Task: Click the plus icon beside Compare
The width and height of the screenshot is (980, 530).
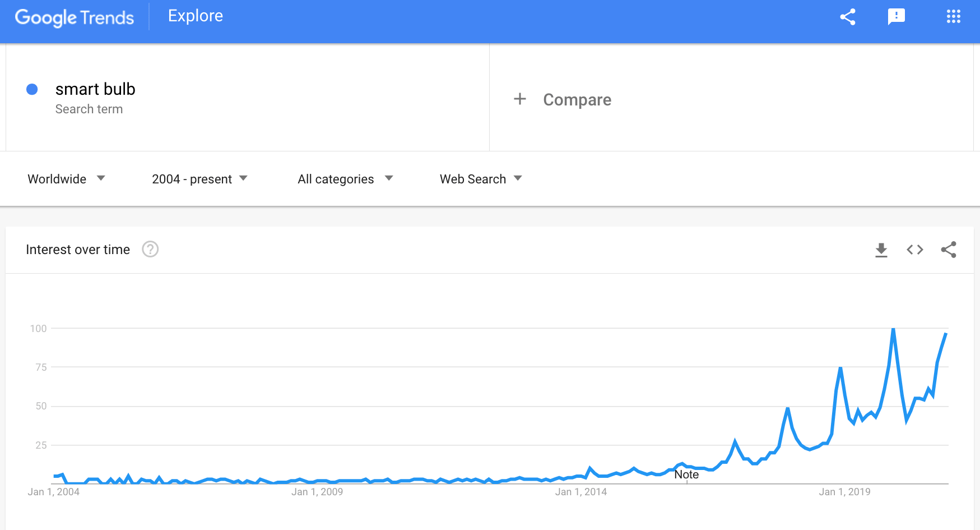Action: click(x=520, y=99)
